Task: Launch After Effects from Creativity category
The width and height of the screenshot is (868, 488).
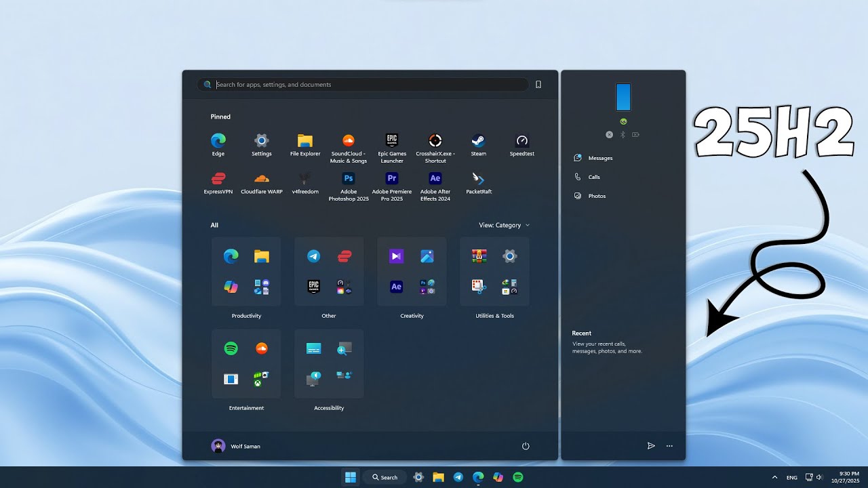Action: 397,287
